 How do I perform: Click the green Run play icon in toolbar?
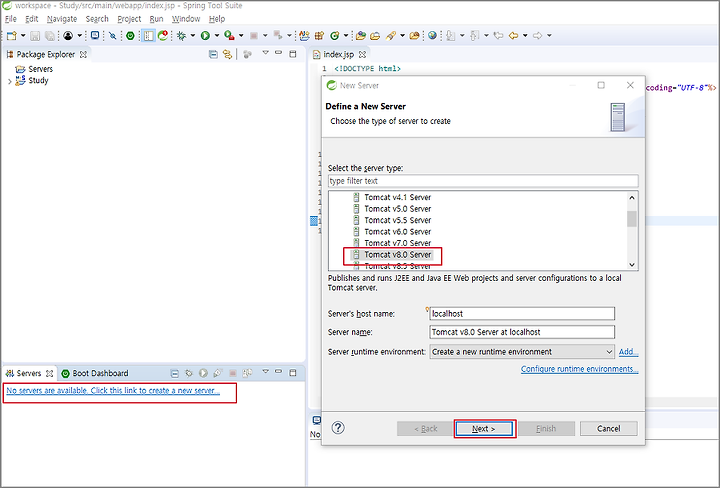pyautogui.click(x=205, y=35)
